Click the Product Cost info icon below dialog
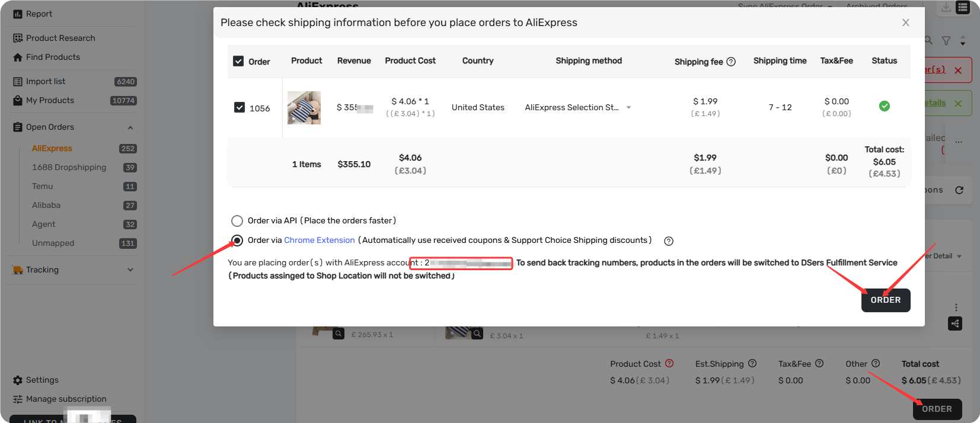This screenshot has width=980, height=423. [669, 363]
